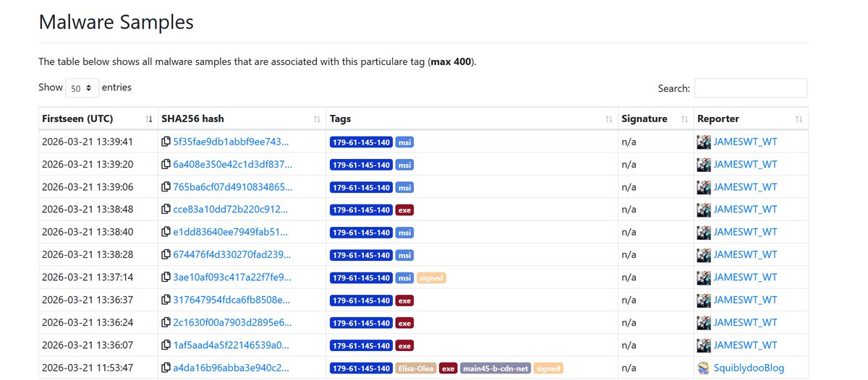Copy the hash starting with 5f35fae9db1abbf9
Image resolution: width=868 pixels, height=380 pixels.
(166, 142)
